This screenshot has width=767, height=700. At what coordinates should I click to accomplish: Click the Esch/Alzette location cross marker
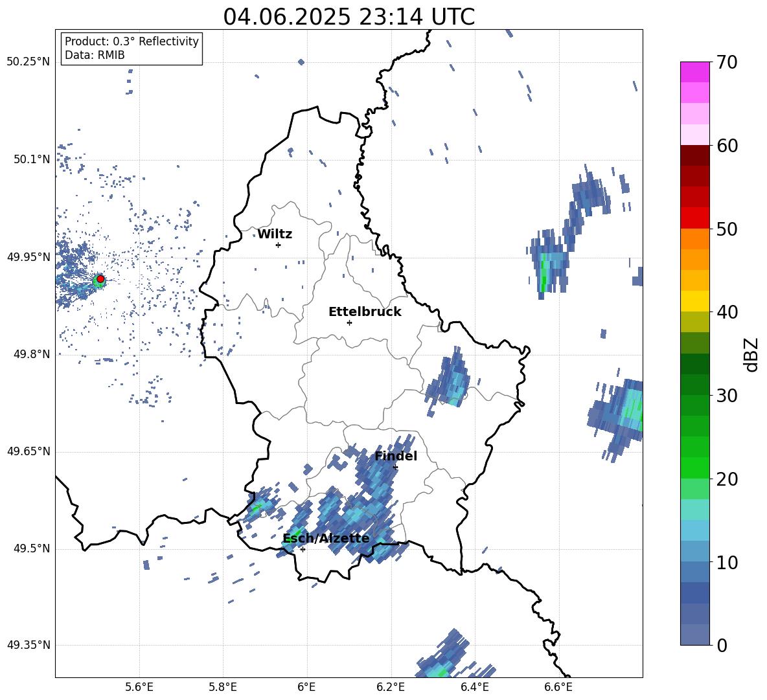(303, 549)
